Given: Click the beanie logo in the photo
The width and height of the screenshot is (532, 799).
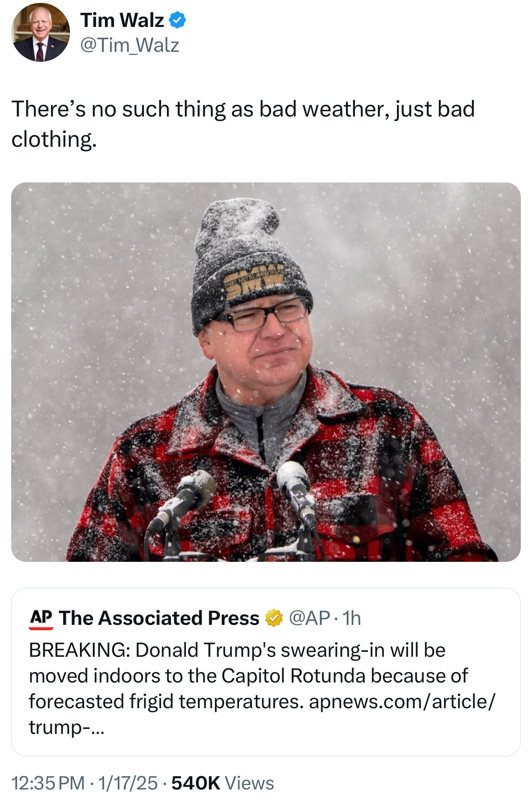Looking at the screenshot, I should pos(254,281).
